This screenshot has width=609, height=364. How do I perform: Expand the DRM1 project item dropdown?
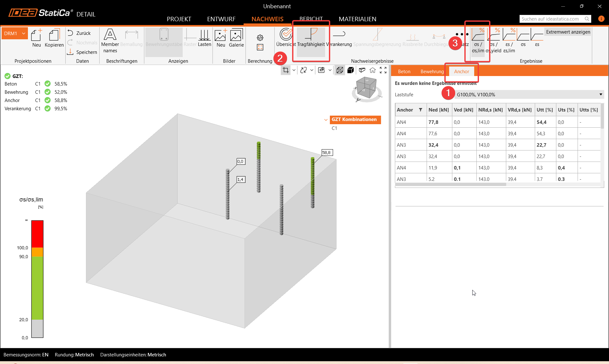click(x=23, y=33)
